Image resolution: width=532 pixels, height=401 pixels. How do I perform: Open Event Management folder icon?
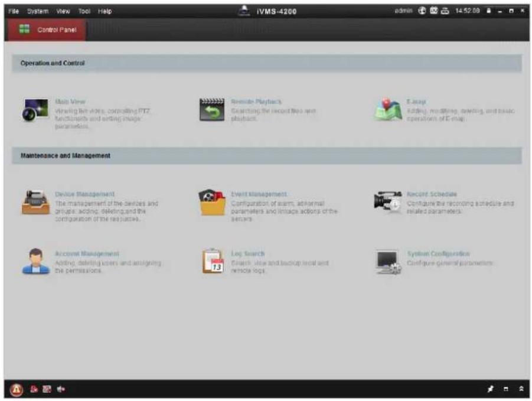pyautogui.click(x=212, y=202)
